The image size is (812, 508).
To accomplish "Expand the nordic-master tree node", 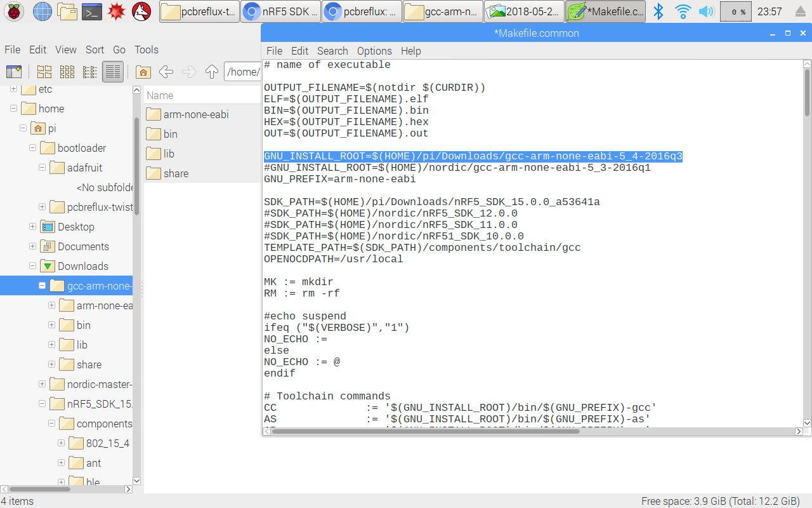I will (x=42, y=384).
